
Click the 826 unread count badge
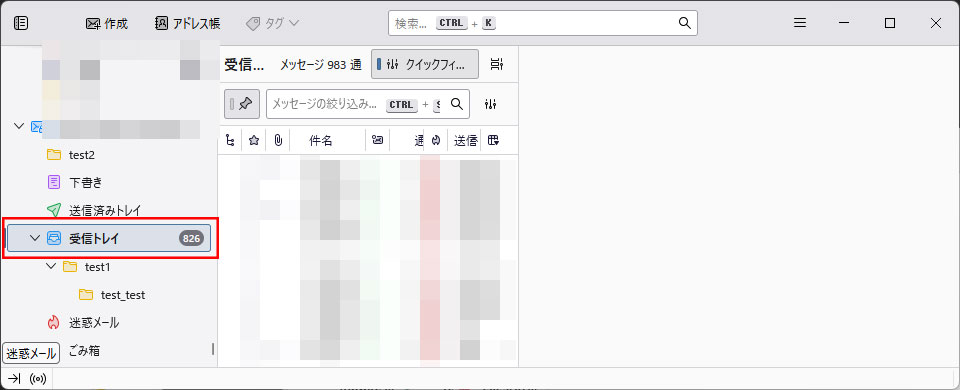192,239
